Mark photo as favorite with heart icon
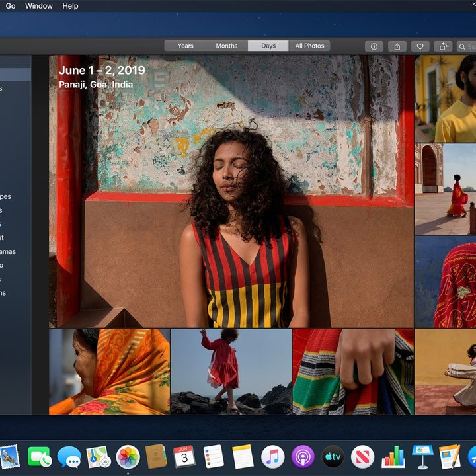 point(420,46)
